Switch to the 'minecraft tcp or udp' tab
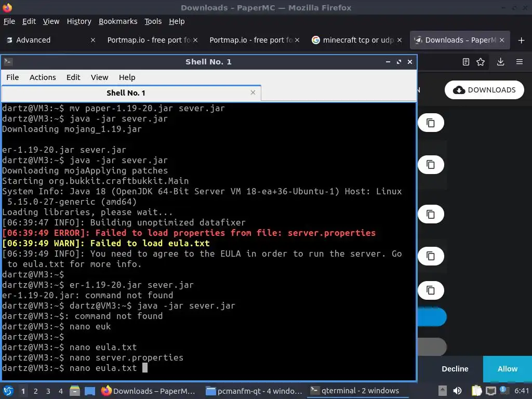This screenshot has height=399, width=532. tap(357, 40)
